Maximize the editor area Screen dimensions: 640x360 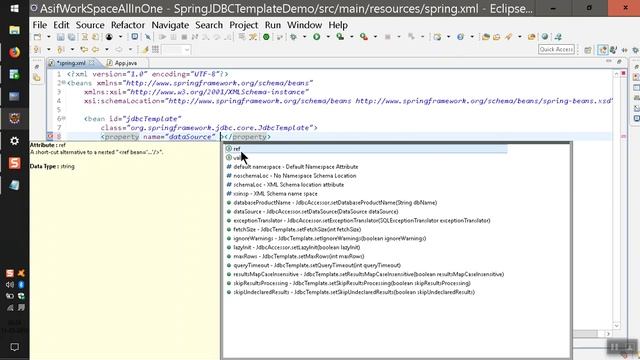[x=619, y=61]
